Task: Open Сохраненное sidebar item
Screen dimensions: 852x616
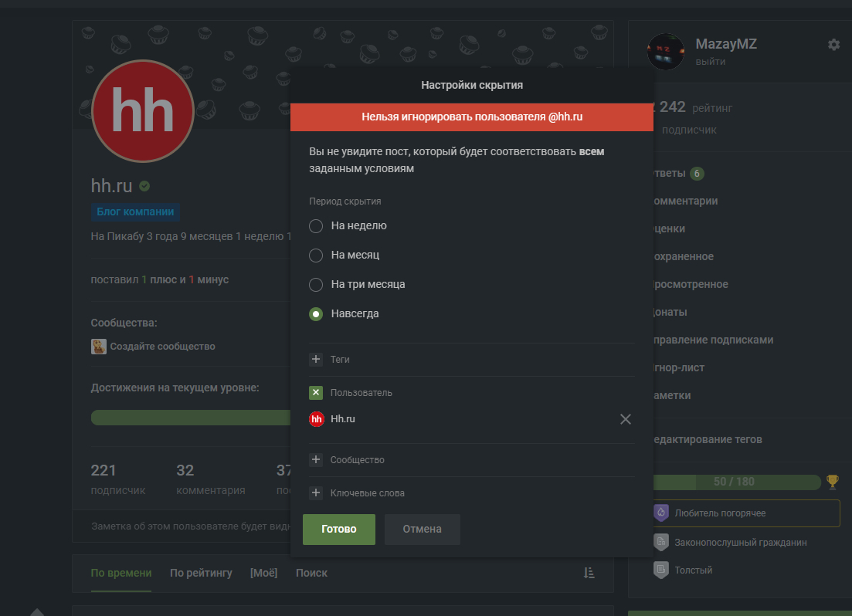Action: point(684,256)
